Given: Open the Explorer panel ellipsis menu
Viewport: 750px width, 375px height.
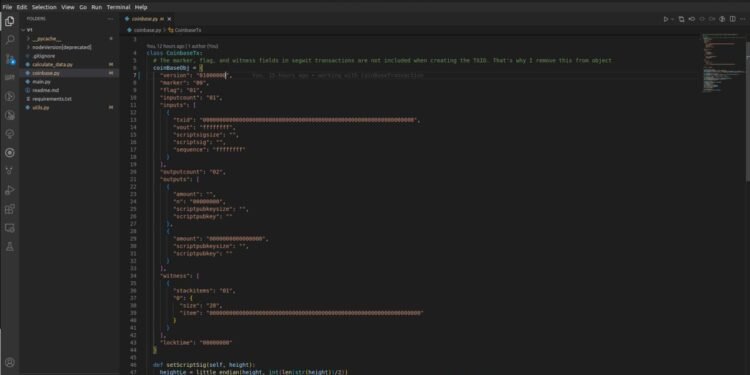Looking at the screenshot, I should pos(110,19).
